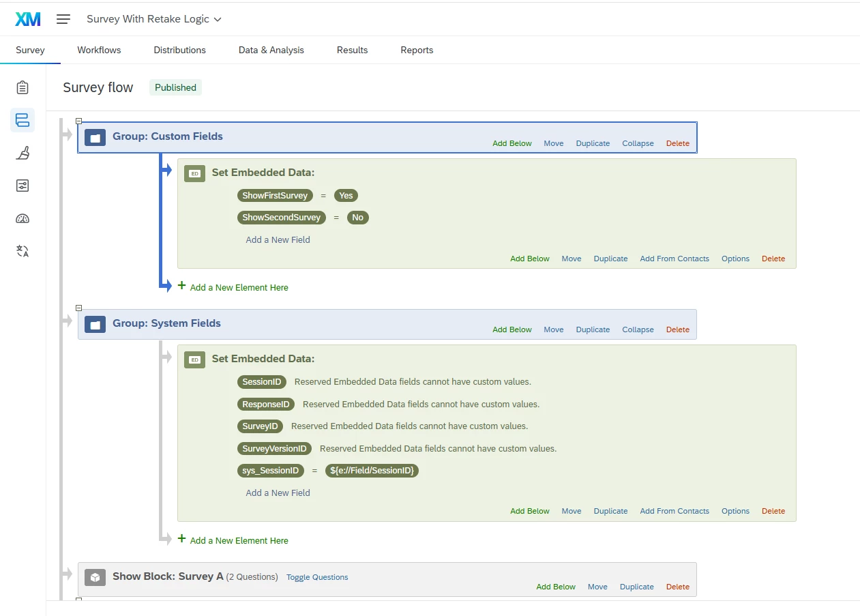Click Collapse on Group: Custom Fields
Image resolution: width=860 pixels, height=616 pixels.
click(x=638, y=143)
